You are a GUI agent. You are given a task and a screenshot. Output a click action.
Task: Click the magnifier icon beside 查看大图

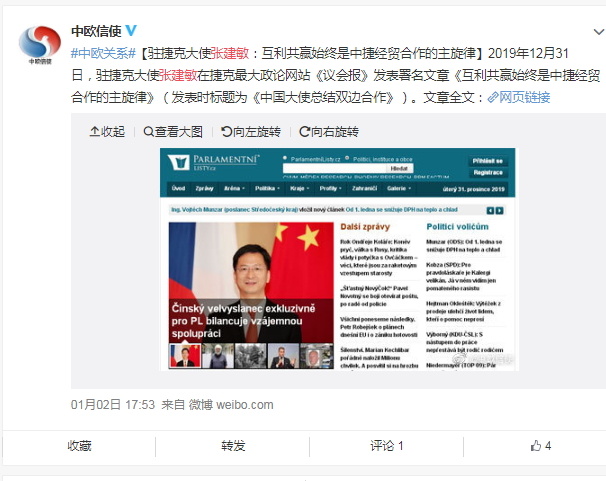(148, 132)
